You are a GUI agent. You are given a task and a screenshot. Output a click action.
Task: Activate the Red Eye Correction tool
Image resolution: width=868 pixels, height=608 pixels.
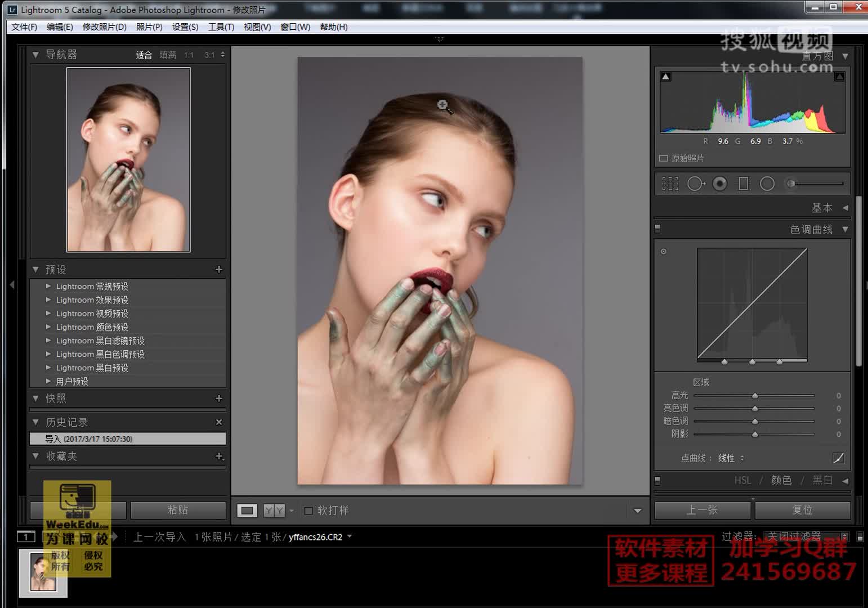click(719, 184)
